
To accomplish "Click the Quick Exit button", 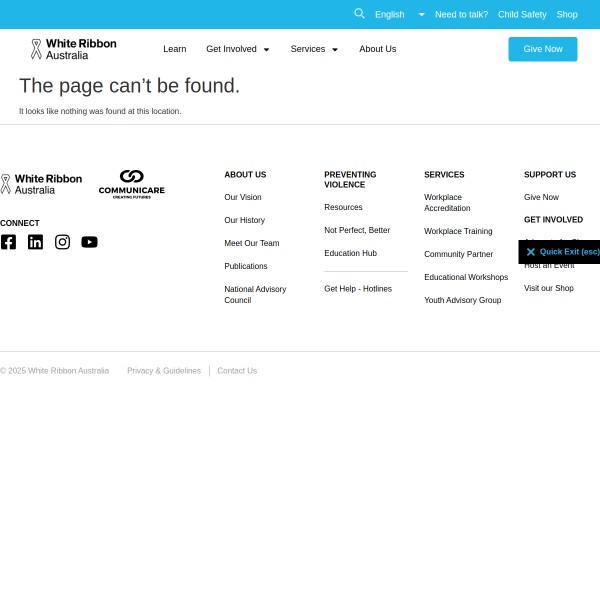I will [x=562, y=252].
